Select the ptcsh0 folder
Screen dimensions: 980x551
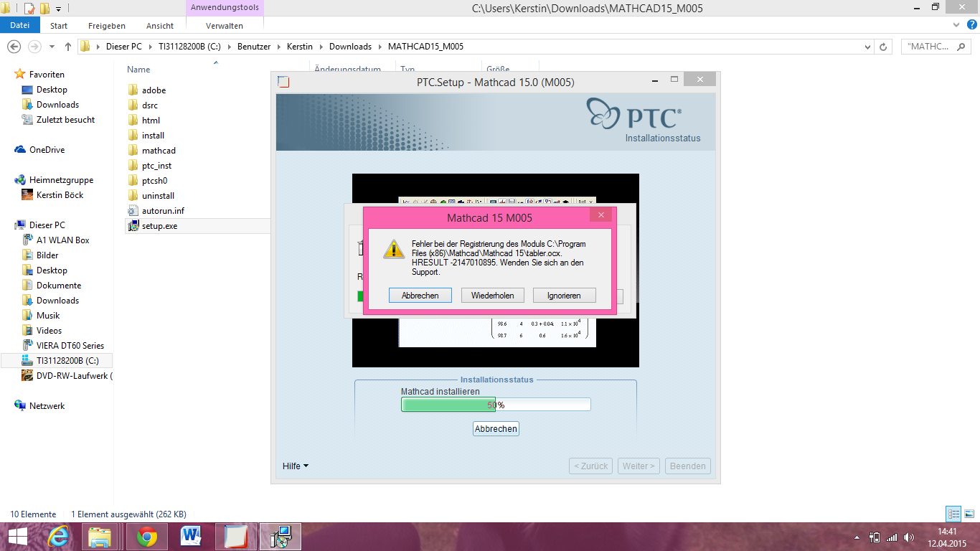point(154,181)
